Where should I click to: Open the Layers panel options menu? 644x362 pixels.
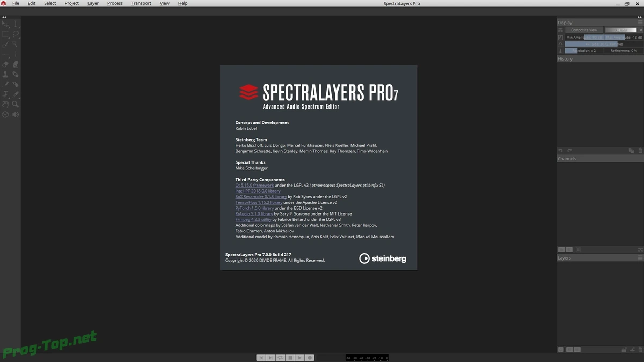point(640,258)
